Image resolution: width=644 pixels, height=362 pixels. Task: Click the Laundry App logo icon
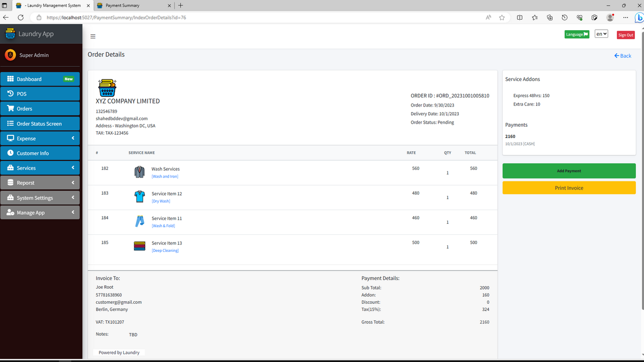(x=10, y=34)
